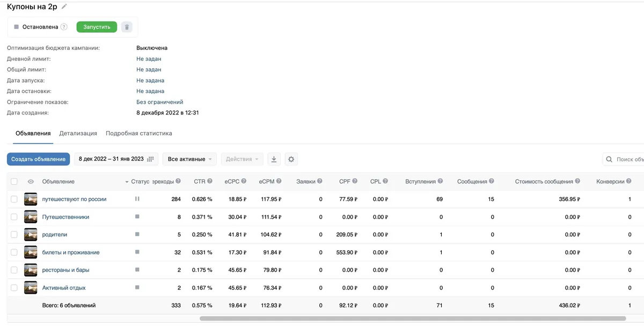Switch to the Детализация tab
The image size is (644, 326).
click(78, 133)
